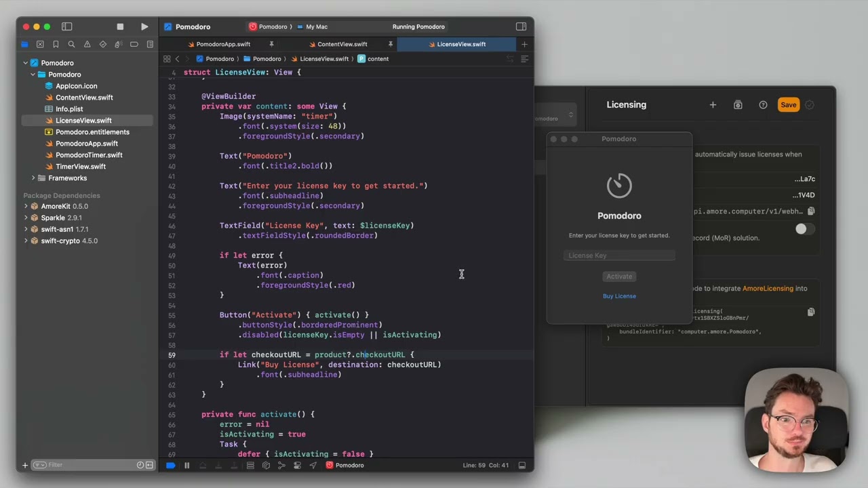Stop the running Pomodoro app in Xcode
Image resolution: width=868 pixels, height=488 pixels.
[x=120, y=27]
